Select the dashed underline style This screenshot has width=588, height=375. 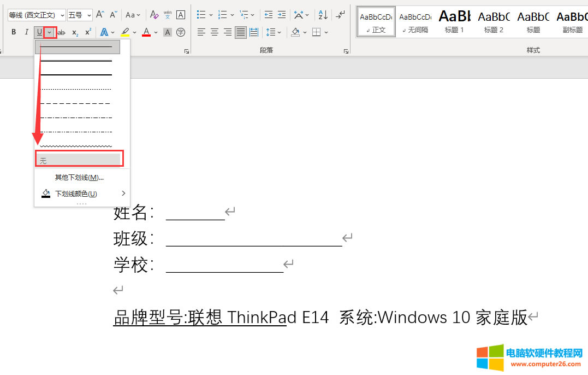(78, 103)
